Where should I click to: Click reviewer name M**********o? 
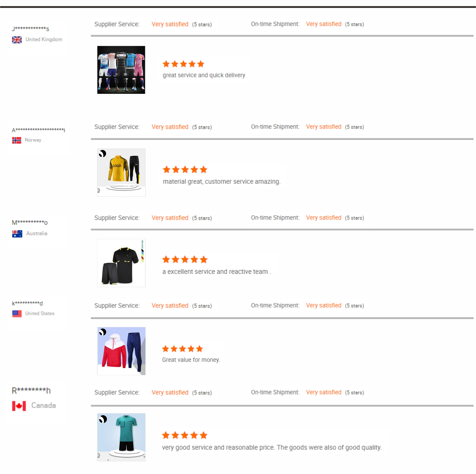pos(30,222)
